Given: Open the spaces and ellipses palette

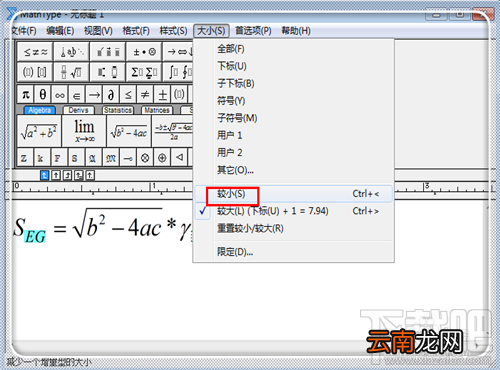Looking at the screenshot, I should [x=72, y=52].
